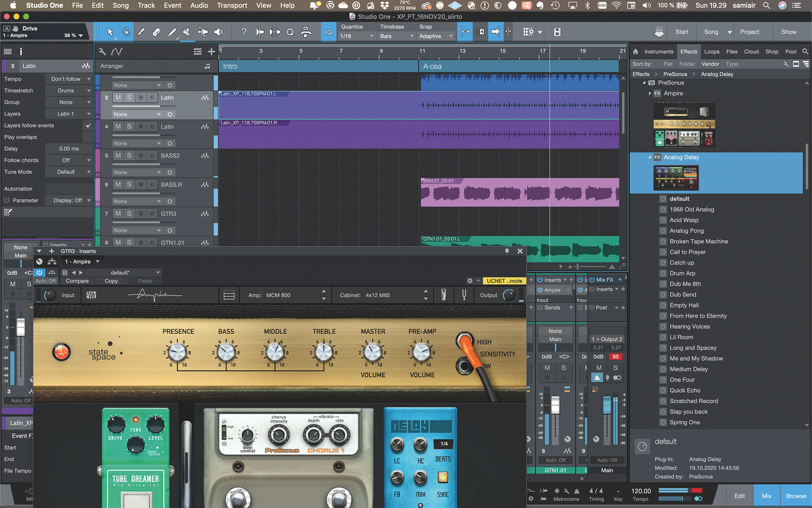Select the Range tool
812x508 pixels.
[126, 32]
